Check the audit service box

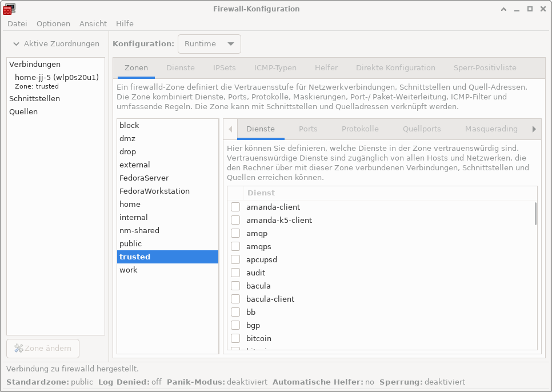pos(235,273)
